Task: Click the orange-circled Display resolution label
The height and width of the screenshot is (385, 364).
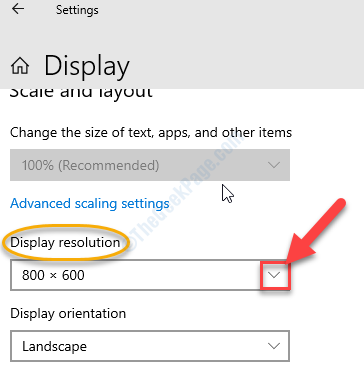Action: coord(65,242)
